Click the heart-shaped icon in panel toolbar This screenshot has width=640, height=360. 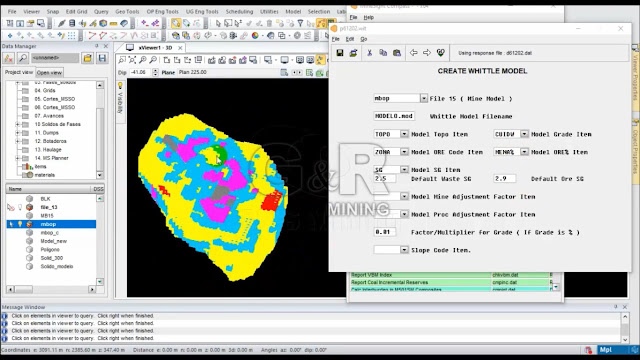tap(440, 53)
